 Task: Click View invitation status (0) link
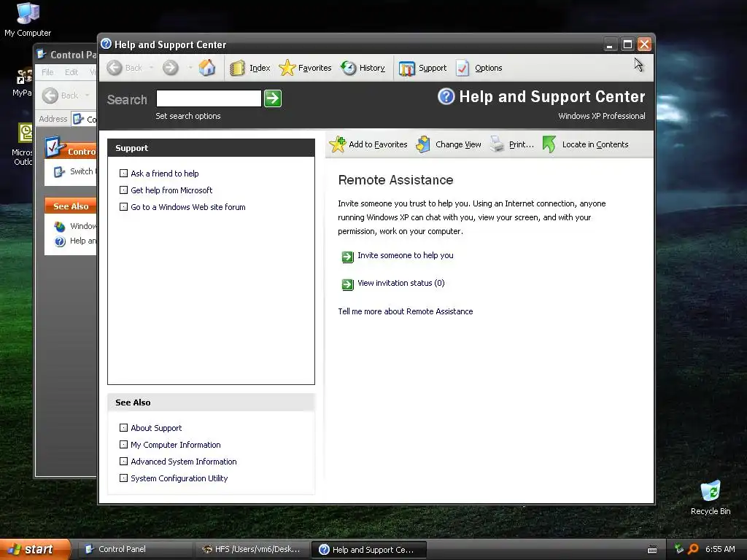tap(401, 283)
